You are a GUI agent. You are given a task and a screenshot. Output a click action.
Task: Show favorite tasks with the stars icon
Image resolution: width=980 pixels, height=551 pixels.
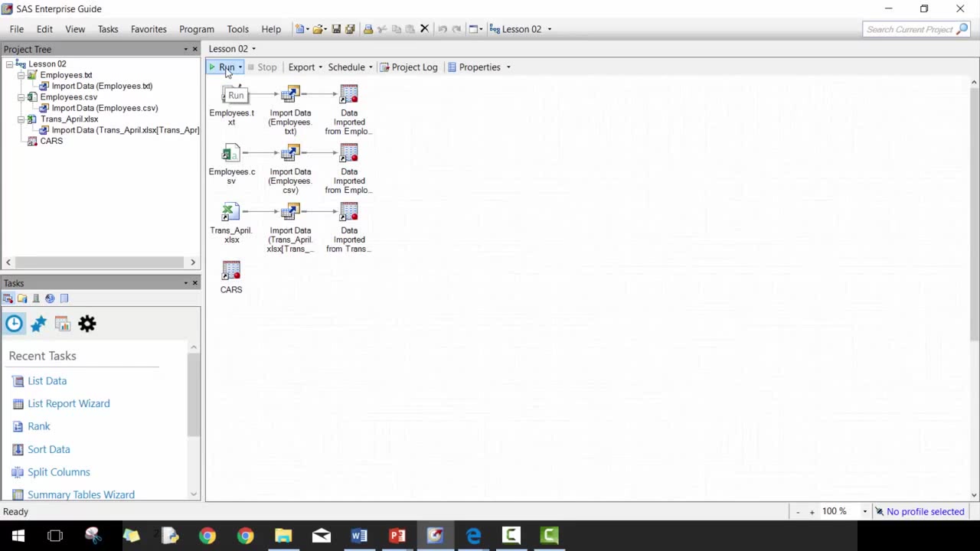[x=38, y=324]
